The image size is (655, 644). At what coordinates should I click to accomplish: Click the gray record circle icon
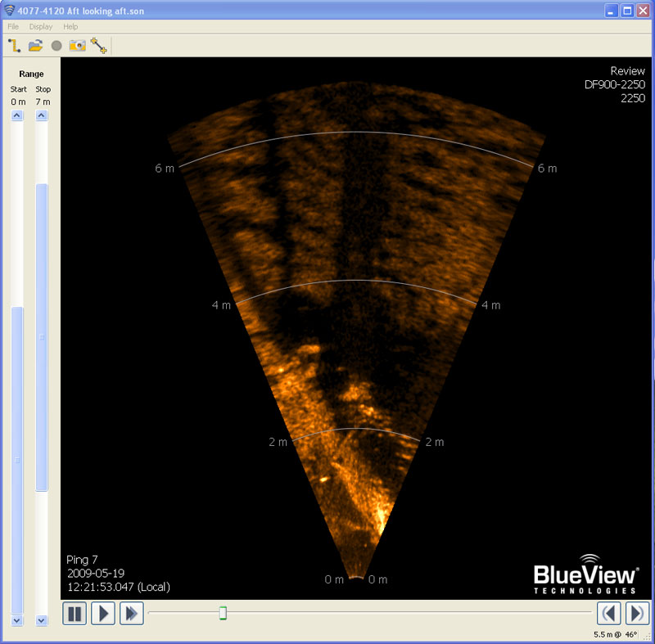[56, 46]
